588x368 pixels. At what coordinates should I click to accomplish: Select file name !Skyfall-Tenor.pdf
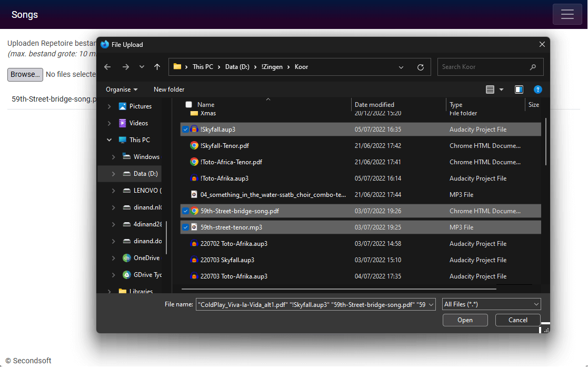pos(225,145)
